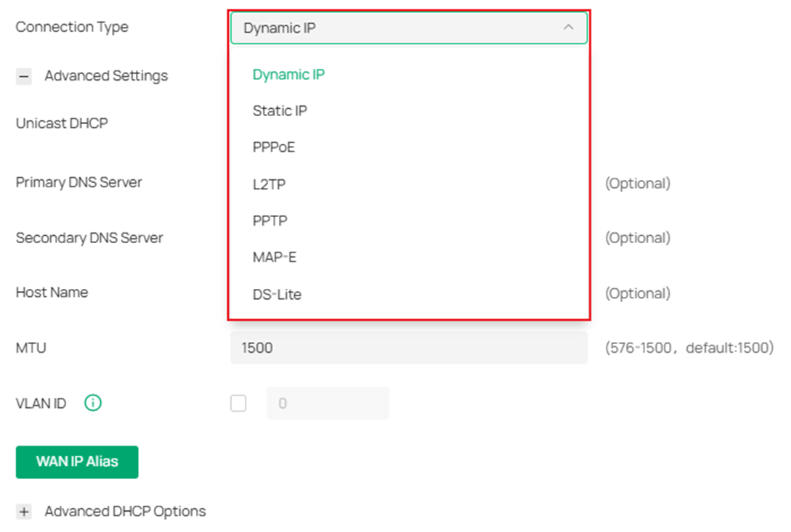The image size is (791, 532).
Task: Select the highlighted Dynamic IP option
Action: click(x=288, y=74)
